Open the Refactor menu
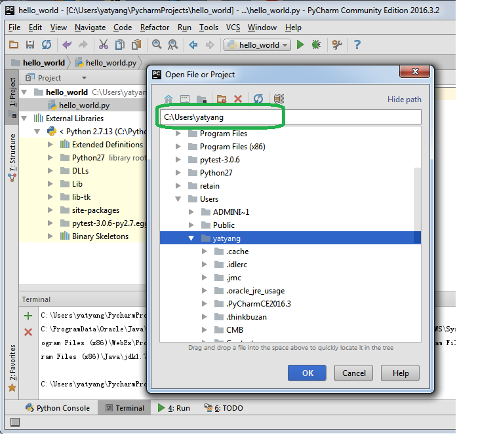The height and width of the screenshot is (448, 495). pyautogui.click(x=155, y=28)
